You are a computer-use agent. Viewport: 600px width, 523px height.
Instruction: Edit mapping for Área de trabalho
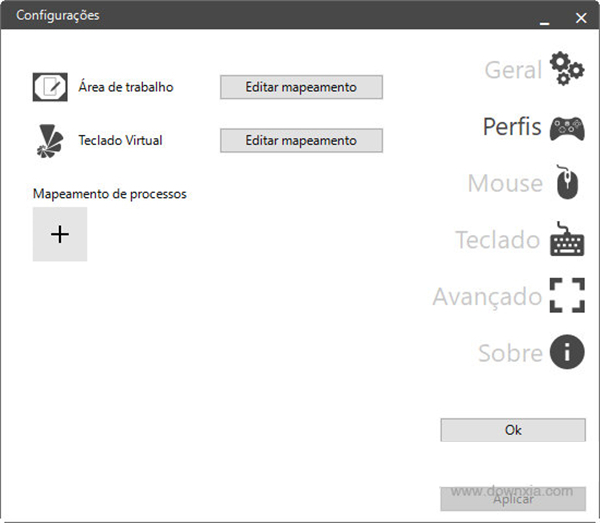pos(301,87)
